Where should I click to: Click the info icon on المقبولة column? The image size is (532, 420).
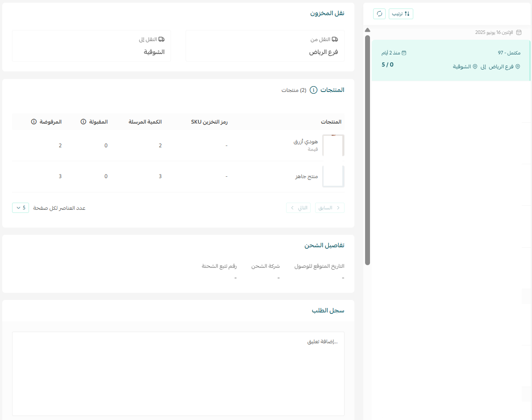click(83, 122)
